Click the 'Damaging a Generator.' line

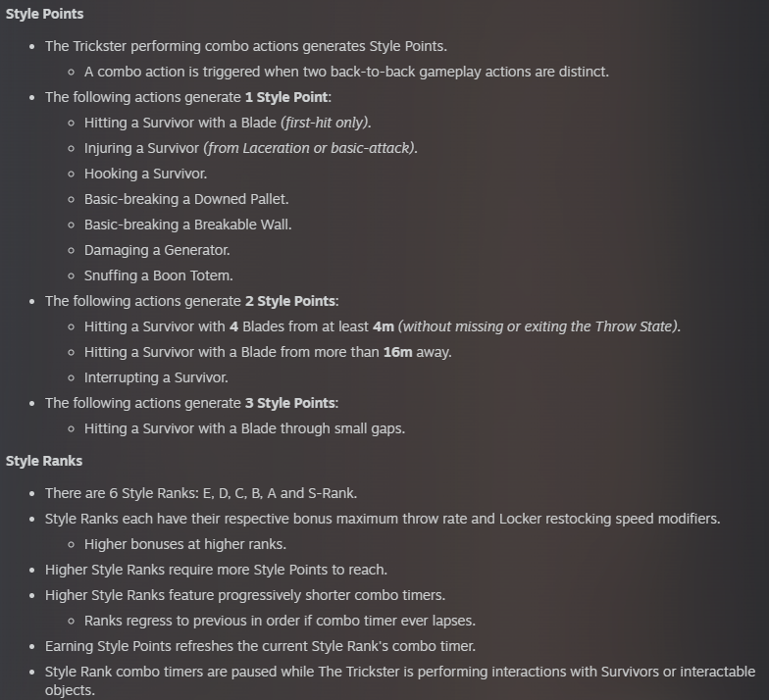point(157,250)
